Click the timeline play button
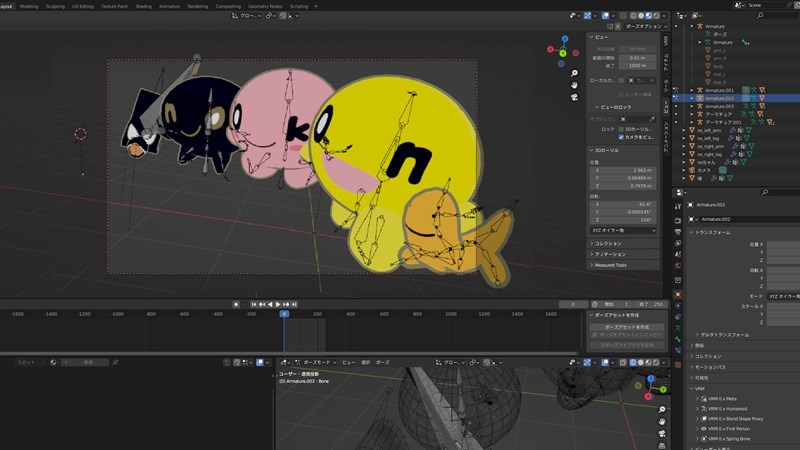The image size is (800, 450). 278,304
